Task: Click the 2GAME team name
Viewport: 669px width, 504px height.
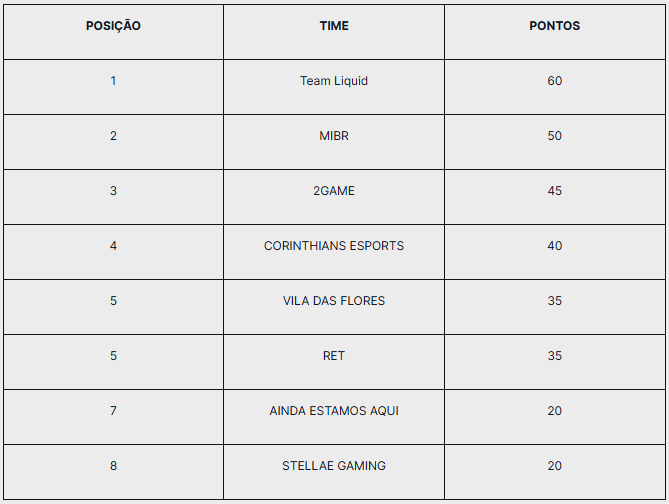Action: tap(334, 191)
